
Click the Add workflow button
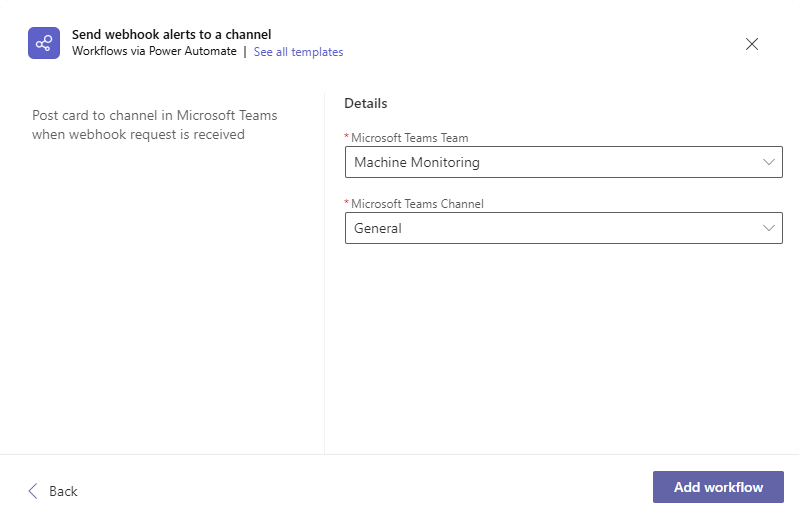[718, 487]
